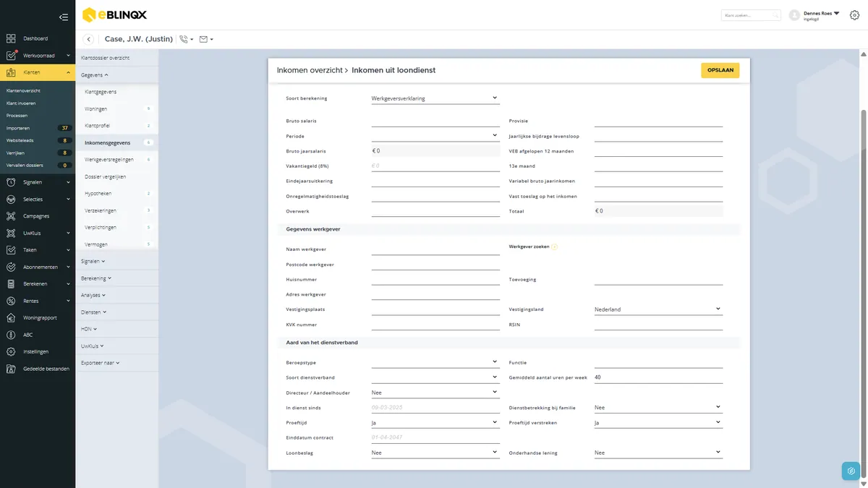
Task: Focus the Klant zoeken search box
Action: coord(751,14)
